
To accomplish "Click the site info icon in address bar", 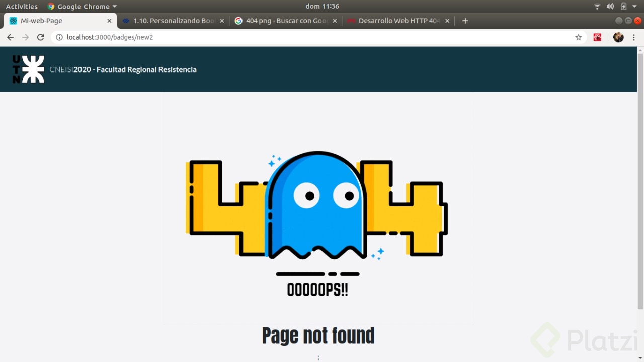I will [x=59, y=37].
